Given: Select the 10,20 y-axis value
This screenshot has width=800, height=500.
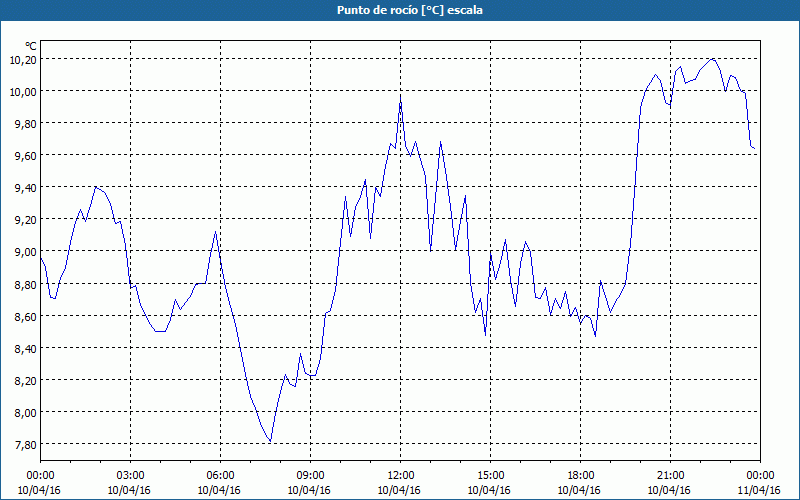Looking at the screenshot, I should point(23,60).
